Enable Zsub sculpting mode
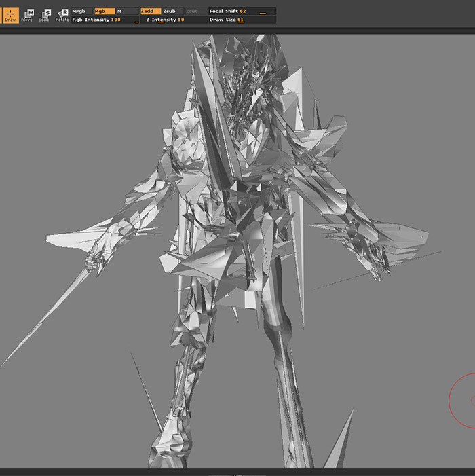The height and width of the screenshot is (476, 475). click(x=173, y=12)
